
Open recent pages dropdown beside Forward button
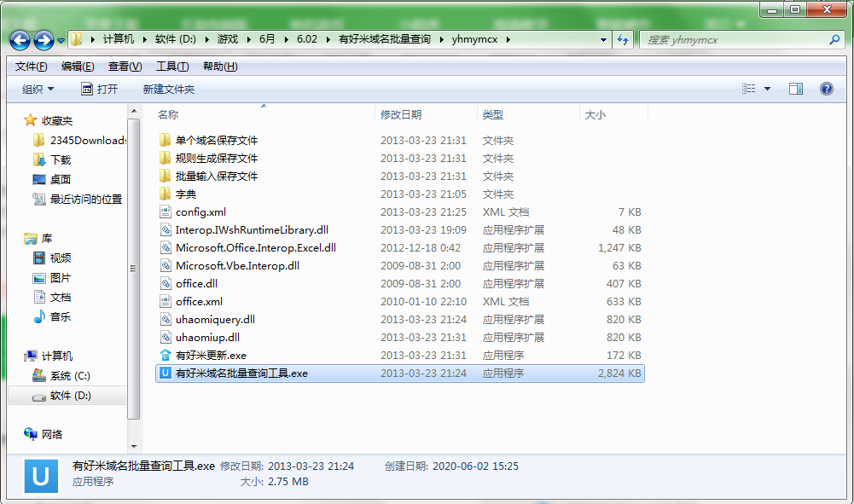tap(61, 40)
